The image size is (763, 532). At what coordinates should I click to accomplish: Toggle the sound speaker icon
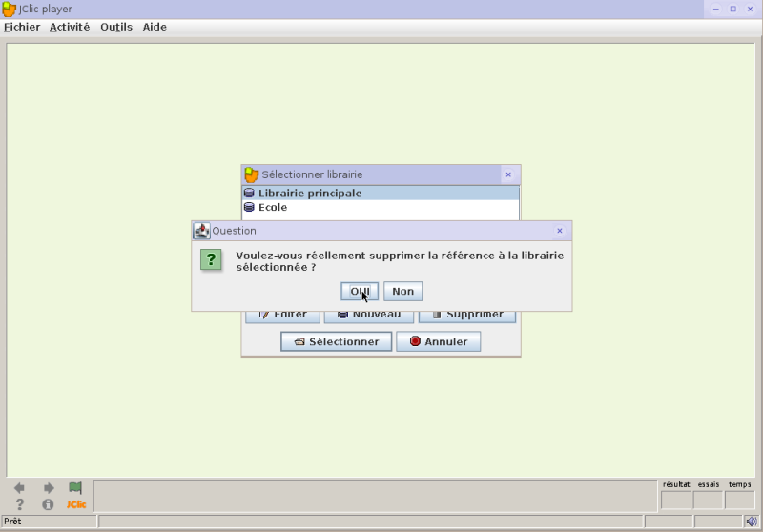click(x=752, y=522)
